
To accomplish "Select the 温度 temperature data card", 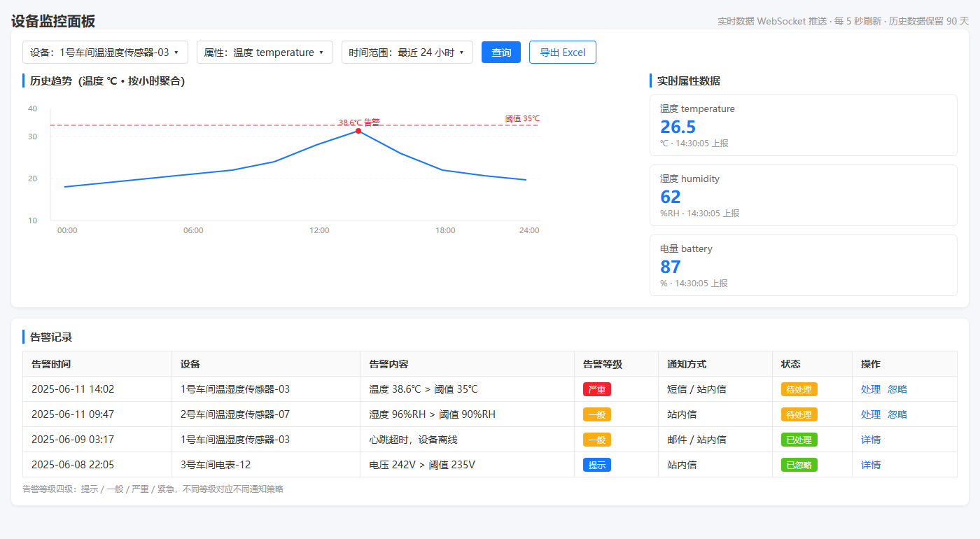I will pos(804,125).
